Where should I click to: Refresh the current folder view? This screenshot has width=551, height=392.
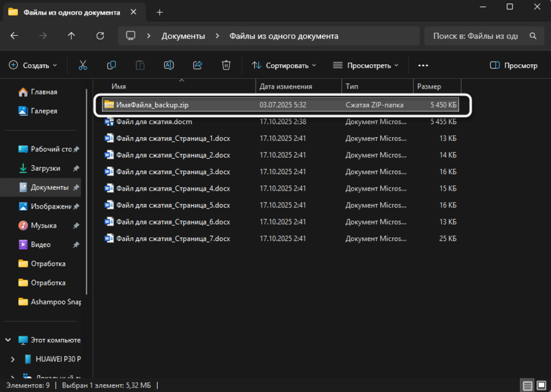[100, 36]
